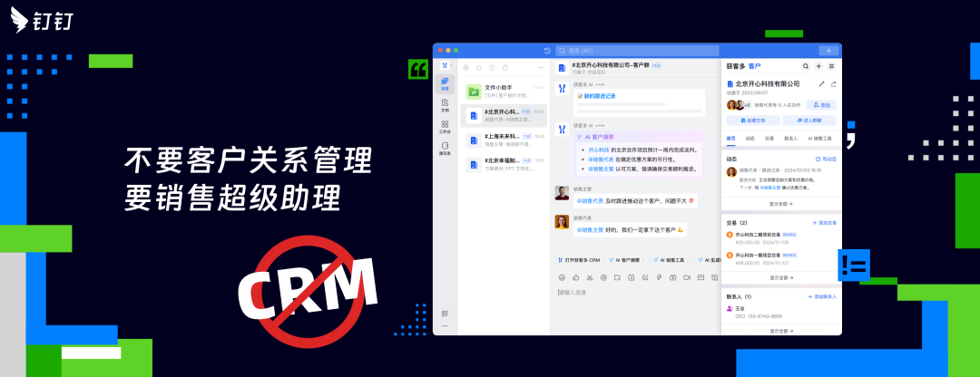Click the video camera icon in chat toolbar
This screenshot has width=980, height=377.
point(686,277)
